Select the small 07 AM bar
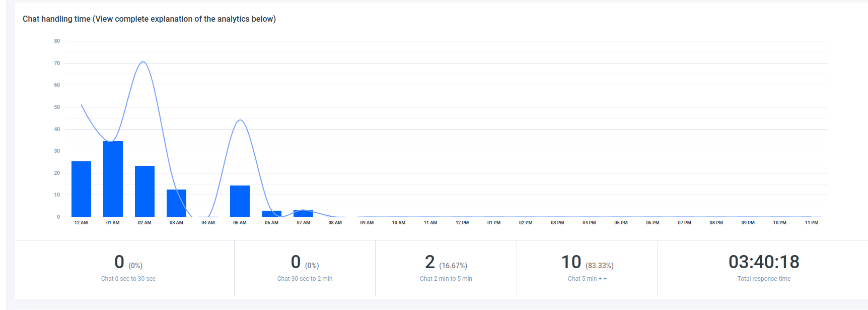The image size is (868, 310). [303, 214]
